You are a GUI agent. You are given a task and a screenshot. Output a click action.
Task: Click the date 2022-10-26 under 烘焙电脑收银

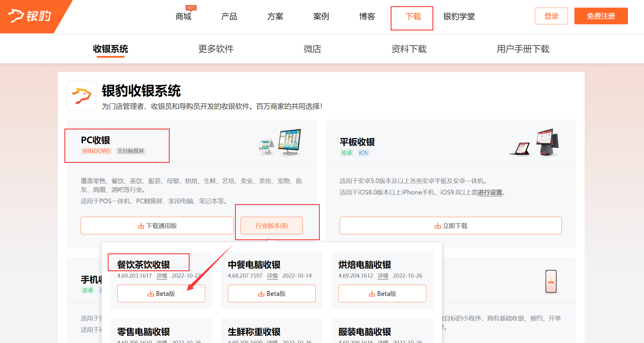[x=408, y=276]
